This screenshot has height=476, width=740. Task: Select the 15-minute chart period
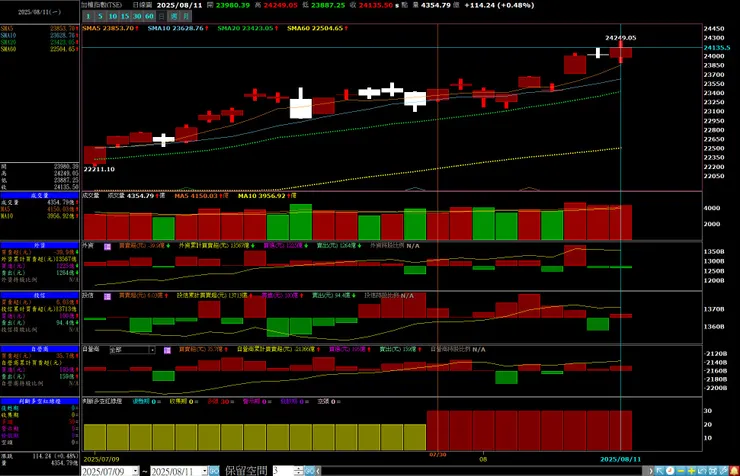click(125, 17)
